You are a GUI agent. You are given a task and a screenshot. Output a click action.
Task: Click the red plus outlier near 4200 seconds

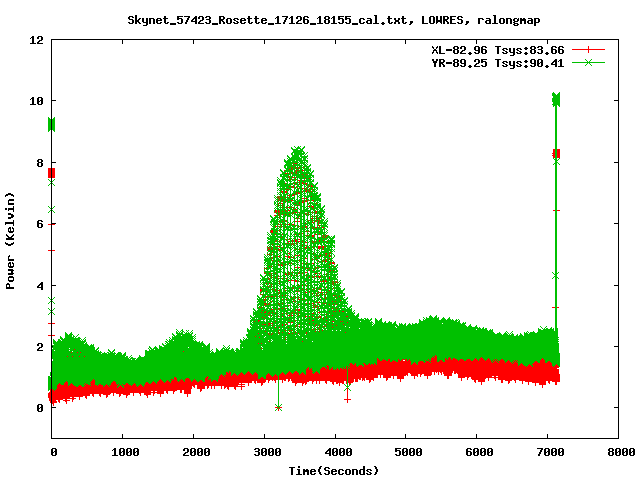click(347, 400)
